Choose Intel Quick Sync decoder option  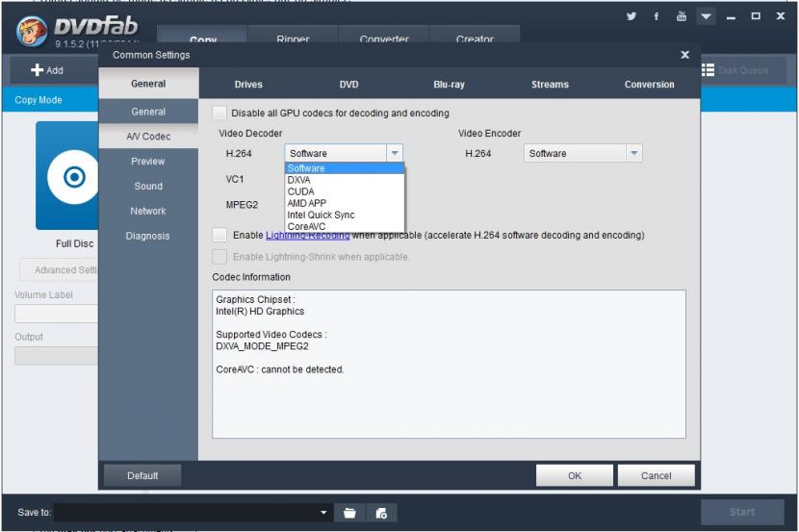coord(321,215)
